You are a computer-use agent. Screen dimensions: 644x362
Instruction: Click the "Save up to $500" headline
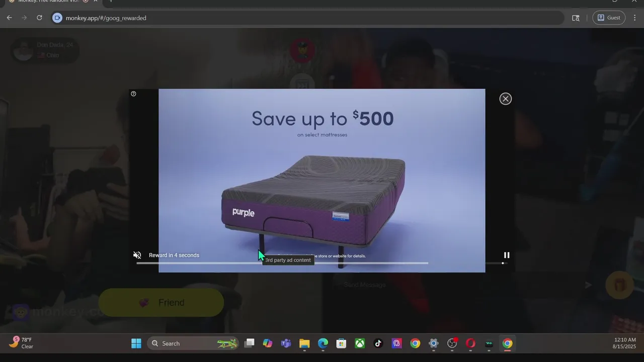(x=323, y=118)
